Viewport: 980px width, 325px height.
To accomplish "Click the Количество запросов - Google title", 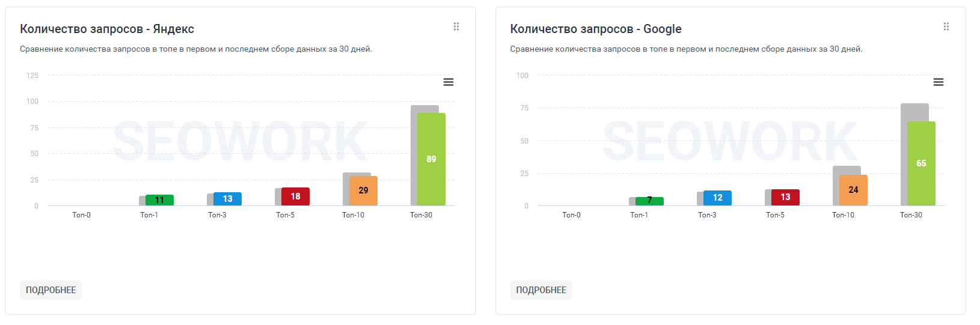I will 596,29.
